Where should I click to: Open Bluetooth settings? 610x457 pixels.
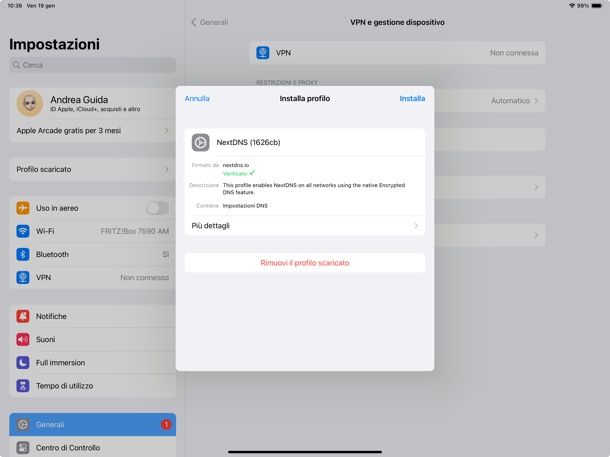coord(93,254)
